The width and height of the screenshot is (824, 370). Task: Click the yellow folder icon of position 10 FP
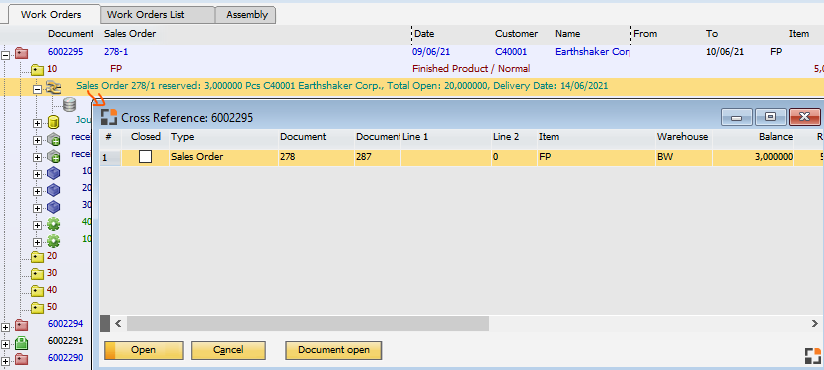[x=37, y=69]
